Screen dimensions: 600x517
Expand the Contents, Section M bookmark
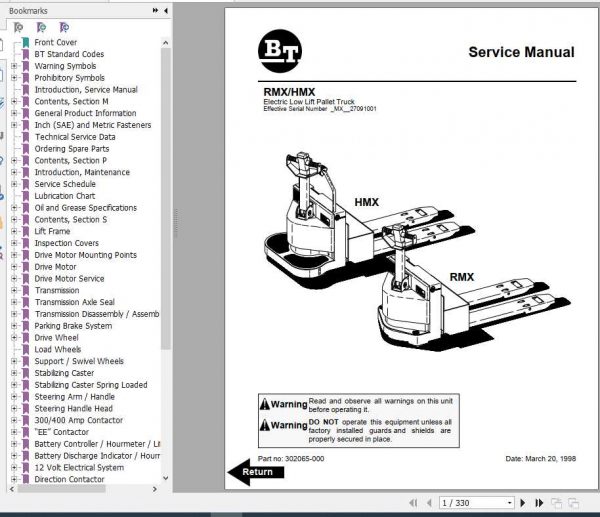click(x=14, y=101)
